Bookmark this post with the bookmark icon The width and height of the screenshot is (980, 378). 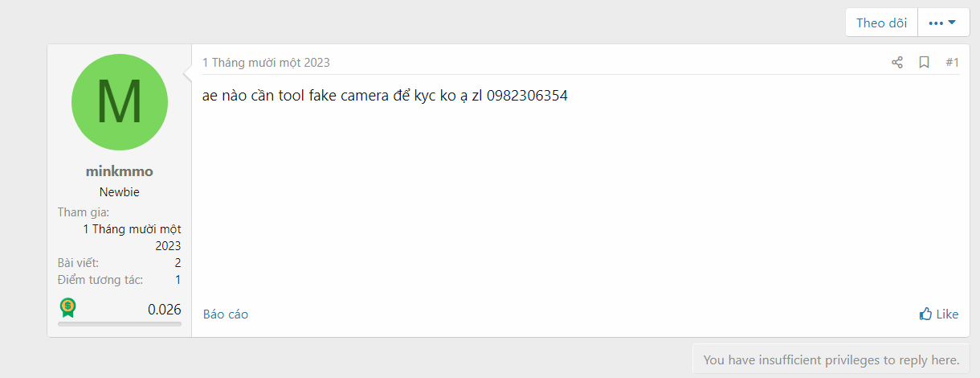[x=924, y=63]
